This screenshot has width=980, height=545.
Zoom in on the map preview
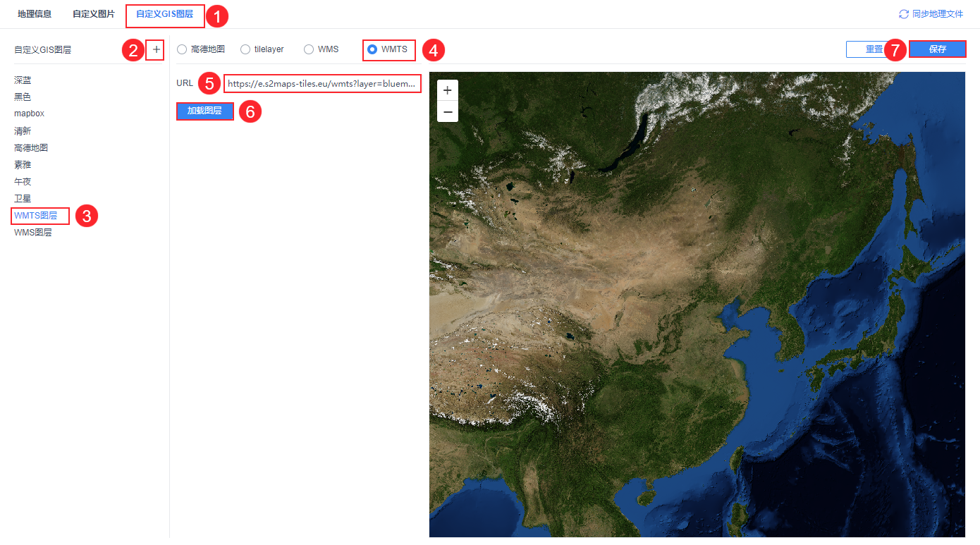(x=448, y=90)
